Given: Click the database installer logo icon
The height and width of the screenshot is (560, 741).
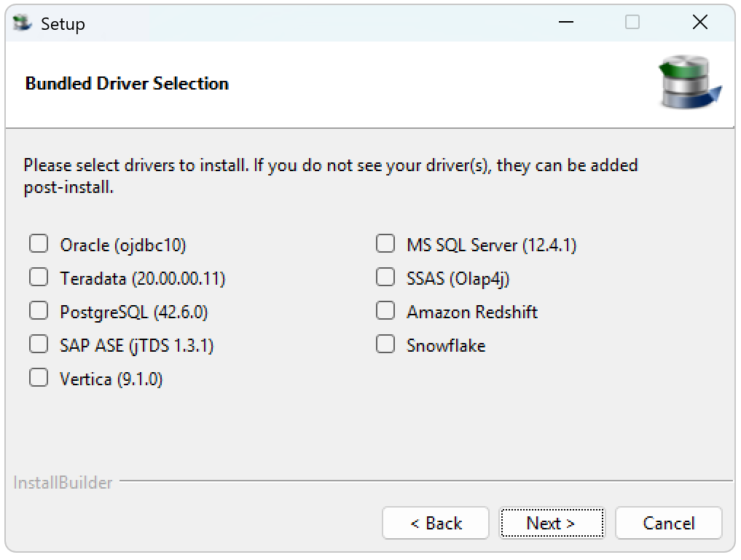Looking at the screenshot, I should (x=689, y=82).
